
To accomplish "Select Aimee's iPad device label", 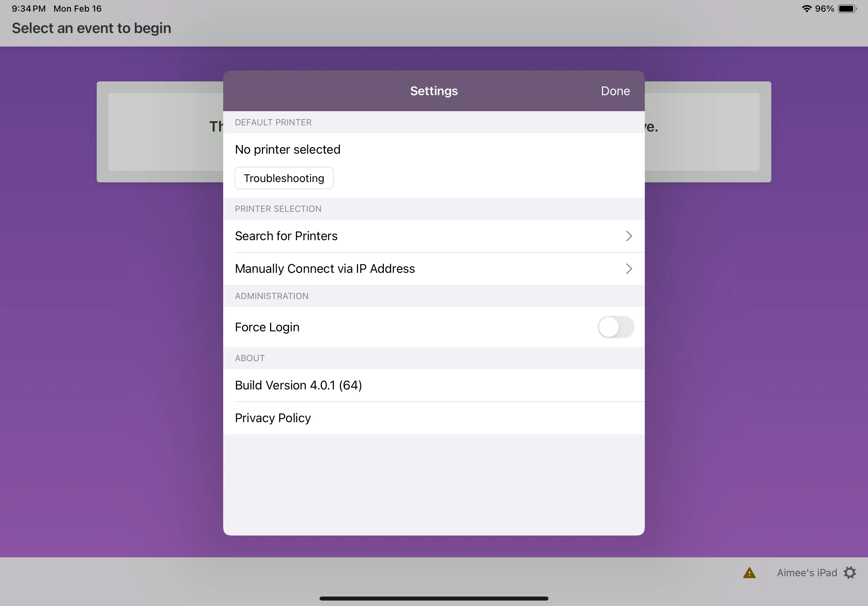I will click(807, 572).
